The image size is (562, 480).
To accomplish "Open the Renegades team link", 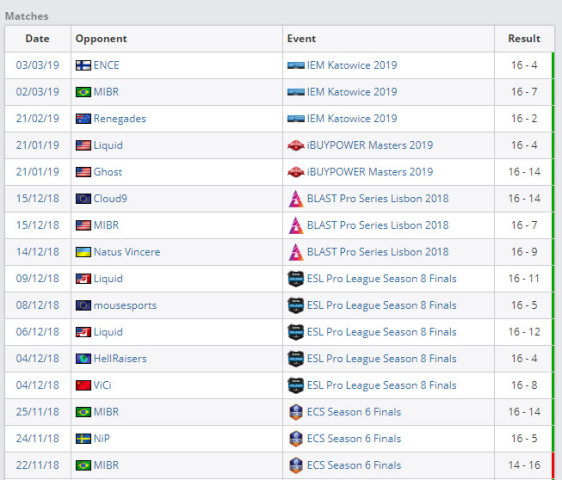I will 120,119.
